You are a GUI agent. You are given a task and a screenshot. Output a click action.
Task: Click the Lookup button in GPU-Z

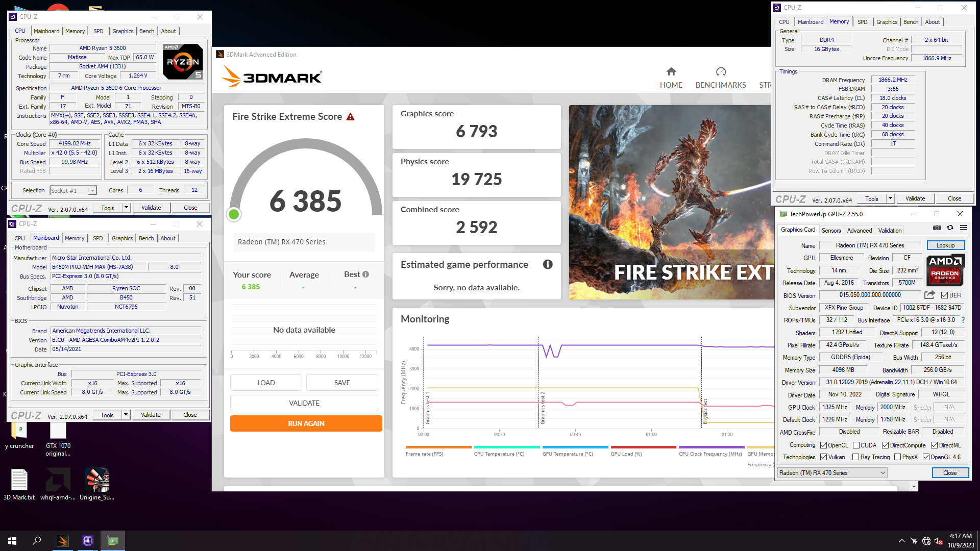click(945, 245)
